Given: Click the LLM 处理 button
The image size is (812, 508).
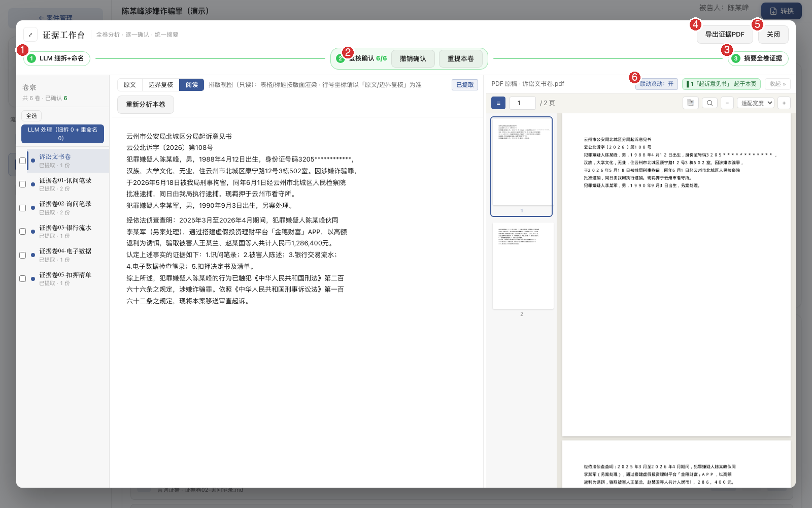Looking at the screenshot, I should (62, 134).
